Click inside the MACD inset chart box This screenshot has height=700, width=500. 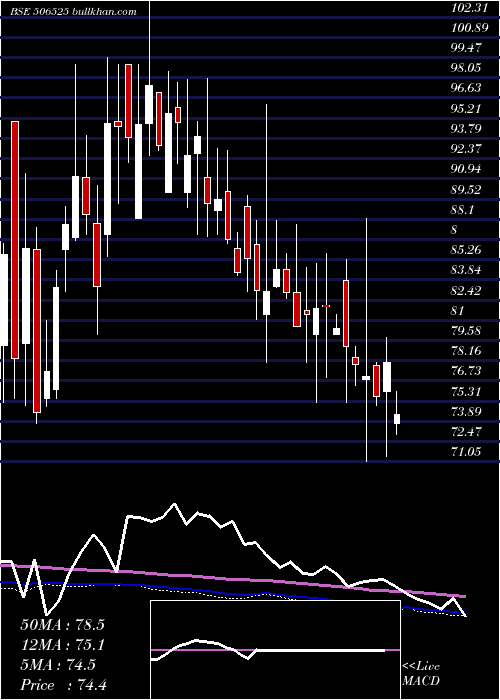(275, 650)
